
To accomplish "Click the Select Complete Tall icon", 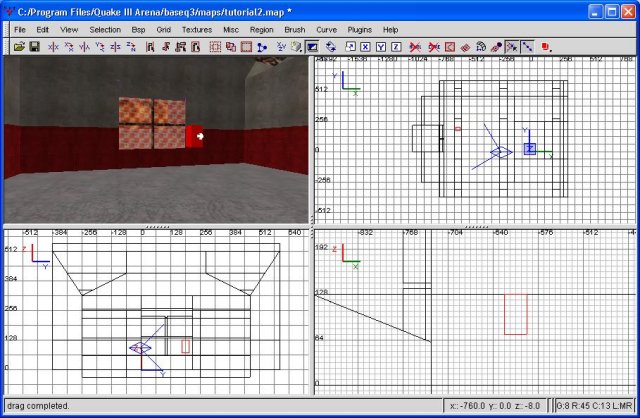I will pos(150,47).
